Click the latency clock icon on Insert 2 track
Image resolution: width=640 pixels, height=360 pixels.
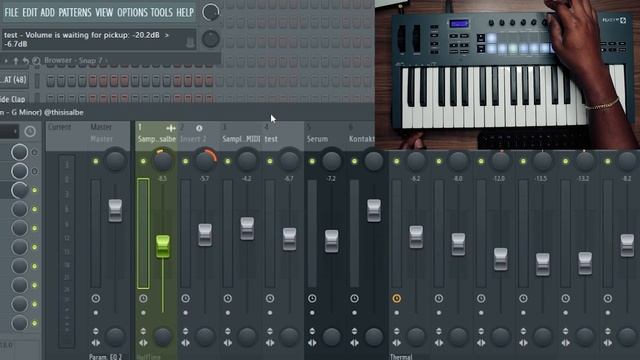(x=185, y=298)
